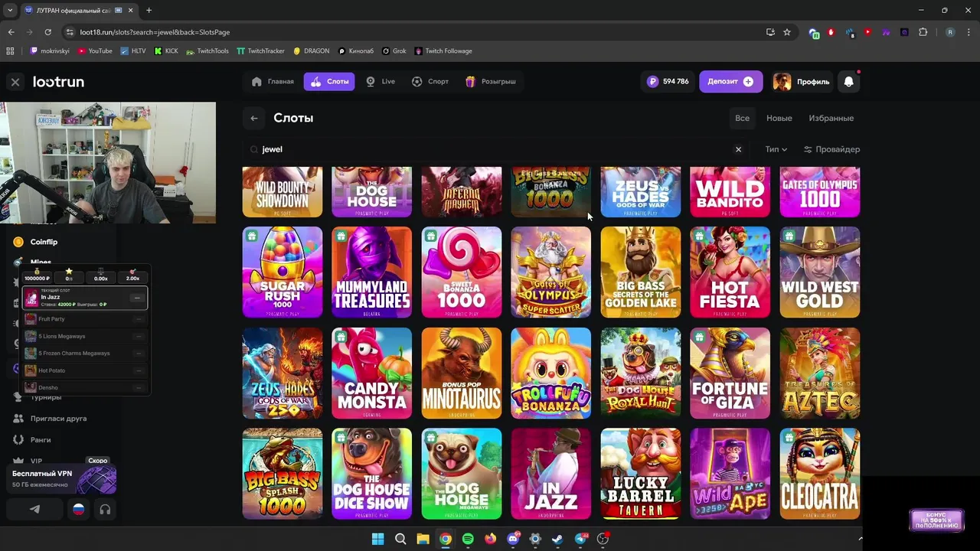Select Fruit Party in overlay list

click(x=84, y=318)
